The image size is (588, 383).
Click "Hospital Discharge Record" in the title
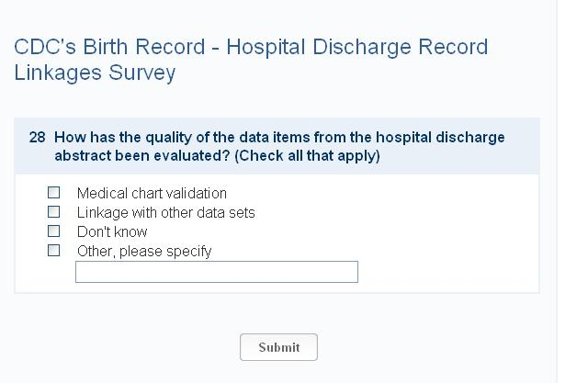point(357,47)
